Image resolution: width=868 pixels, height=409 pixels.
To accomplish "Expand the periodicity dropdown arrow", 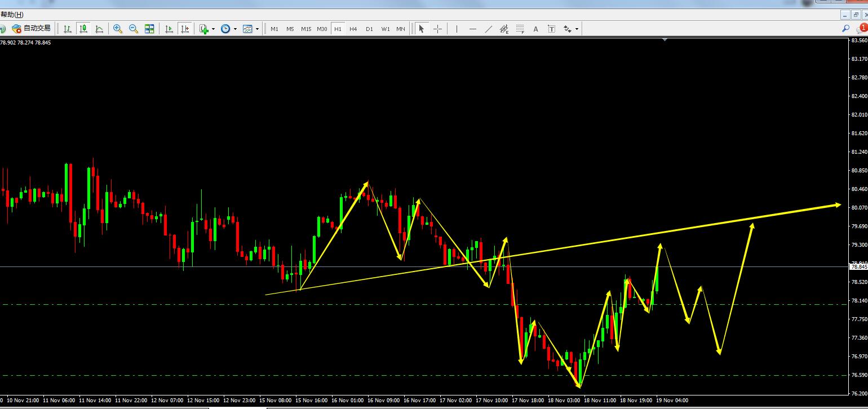I will coord(234,29).
